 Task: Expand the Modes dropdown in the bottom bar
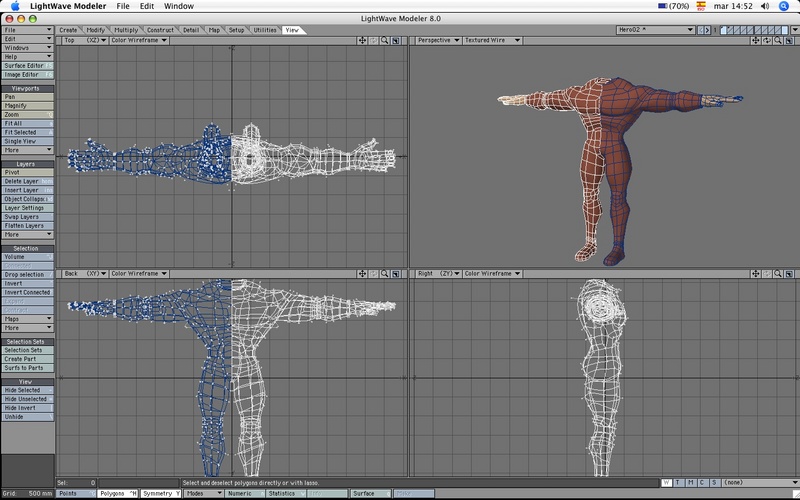coord(202,493)
